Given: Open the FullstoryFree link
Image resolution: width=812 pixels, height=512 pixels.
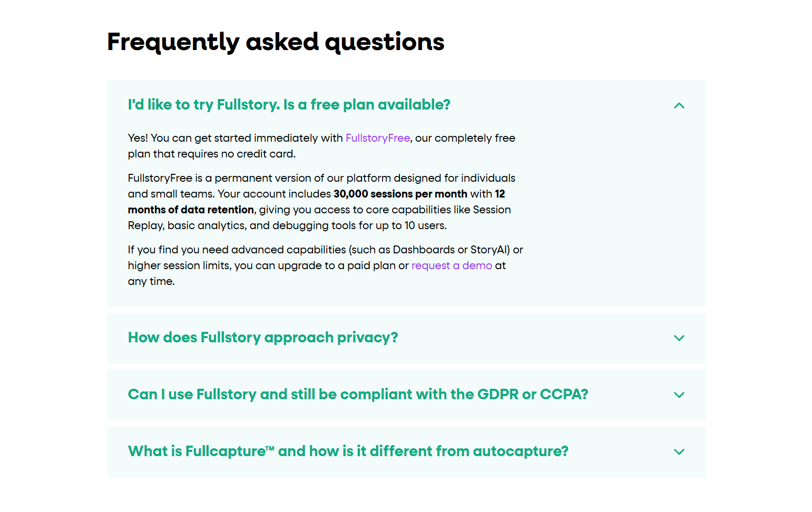Looking at the screenshot, I should 377,138.
